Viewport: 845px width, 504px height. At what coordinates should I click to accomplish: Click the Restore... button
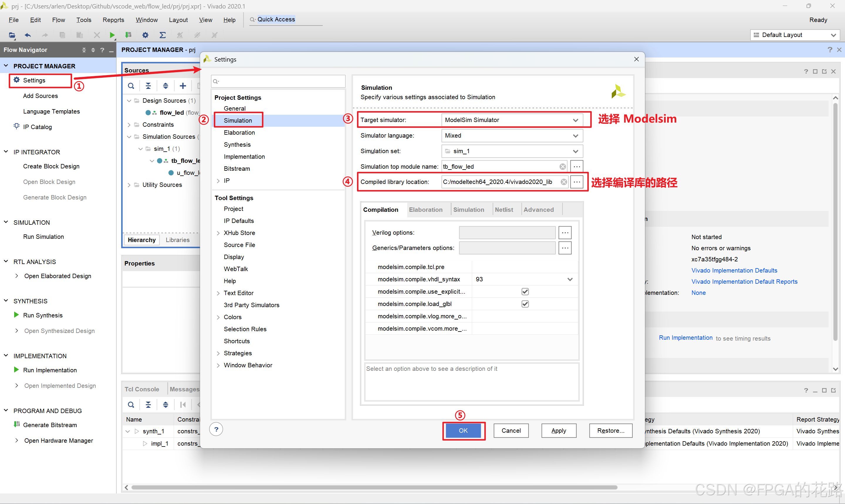[x=611, y=431]
